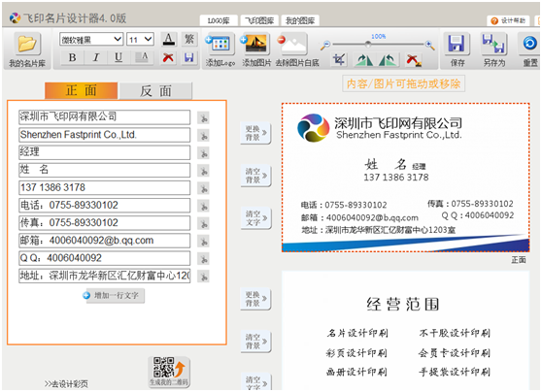Click red X delete text button
Image resolution: width=542 pixels, height=392 pixels.
pos(168,57)
